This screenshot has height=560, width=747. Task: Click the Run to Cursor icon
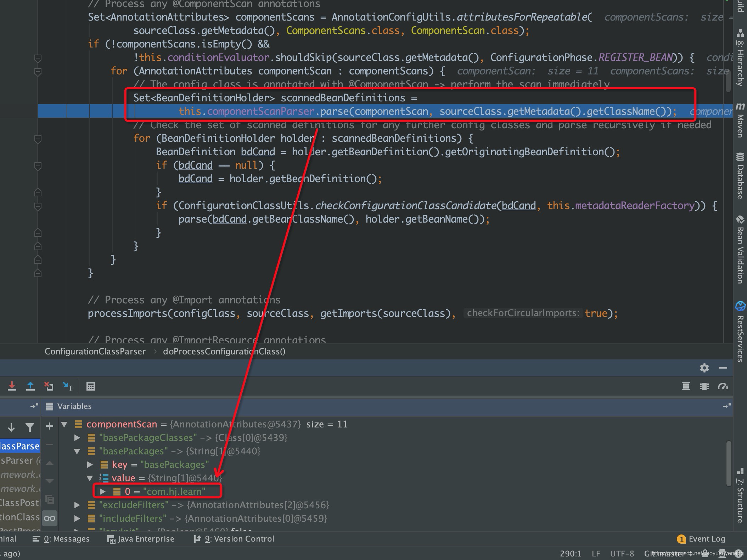(67, 386)
